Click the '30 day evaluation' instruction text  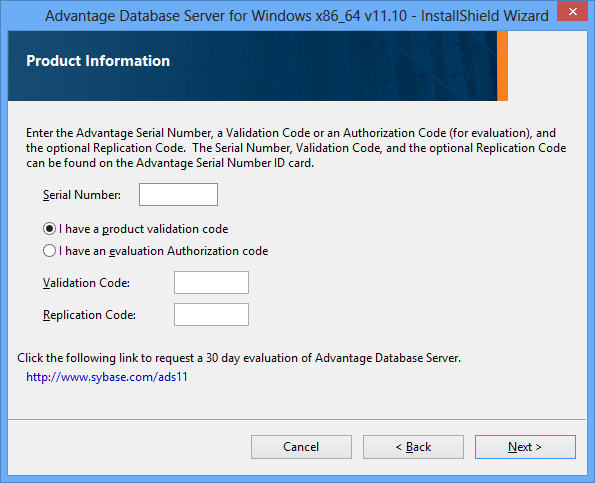239,358
